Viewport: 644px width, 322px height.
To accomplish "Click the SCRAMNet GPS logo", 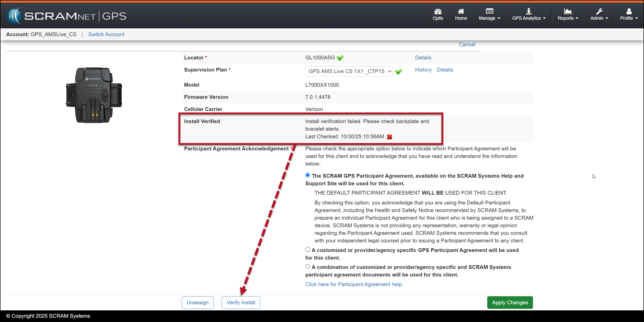I will point(67,16).
